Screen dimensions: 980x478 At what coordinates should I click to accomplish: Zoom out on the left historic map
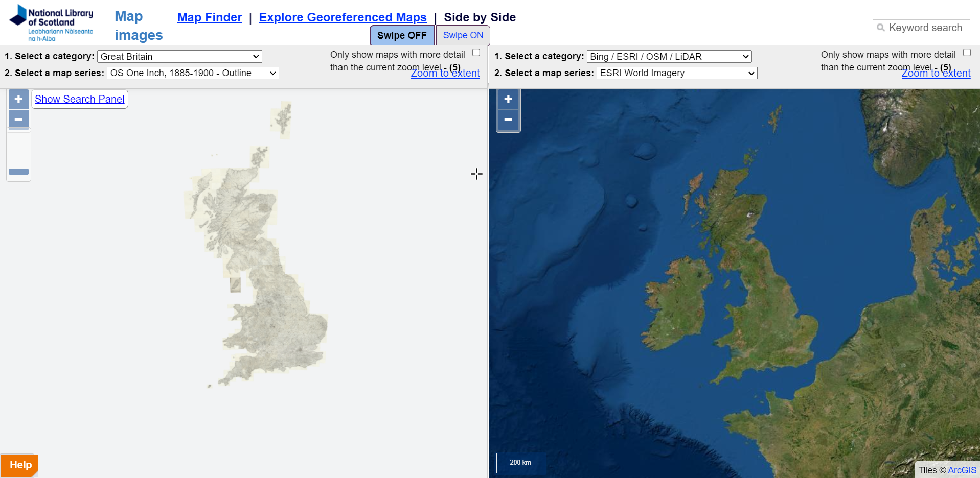(x=18, y=119)
